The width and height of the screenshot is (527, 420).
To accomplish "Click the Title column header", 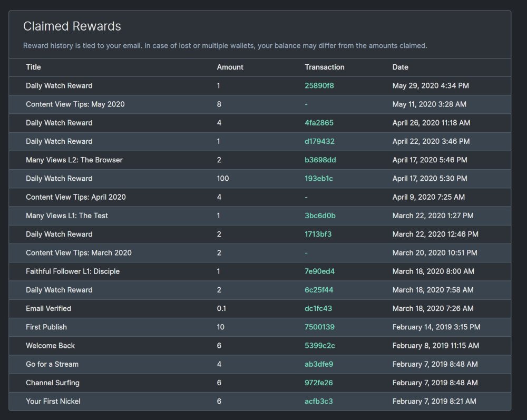I will [33, 67].
